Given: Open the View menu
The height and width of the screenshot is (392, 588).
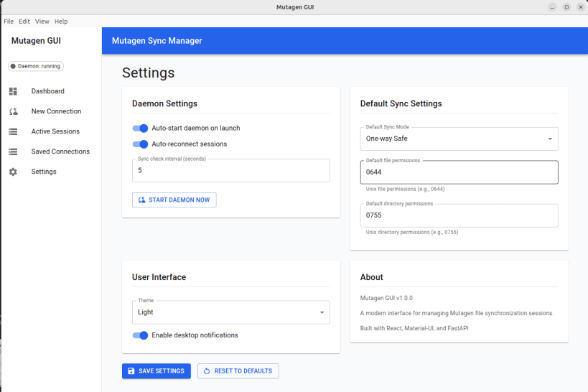Looking at the screenshot, I should (x=42, y=22).
